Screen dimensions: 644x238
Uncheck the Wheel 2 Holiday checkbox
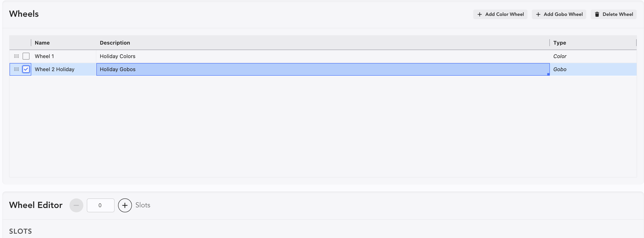[26, 69]
